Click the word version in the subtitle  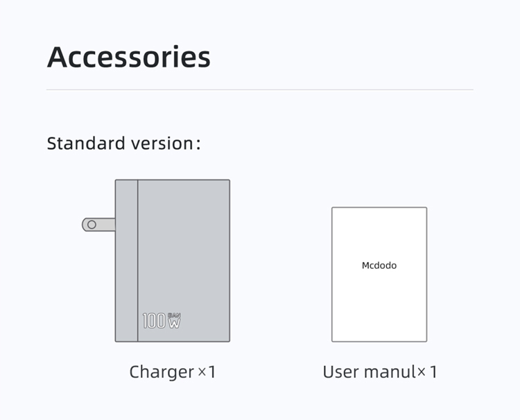162,143
